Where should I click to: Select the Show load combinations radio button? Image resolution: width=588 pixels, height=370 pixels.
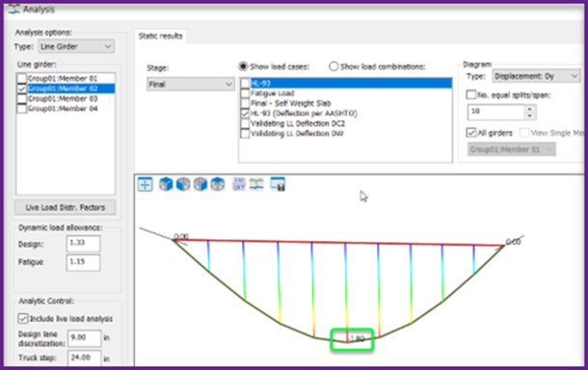click(334, 66)
